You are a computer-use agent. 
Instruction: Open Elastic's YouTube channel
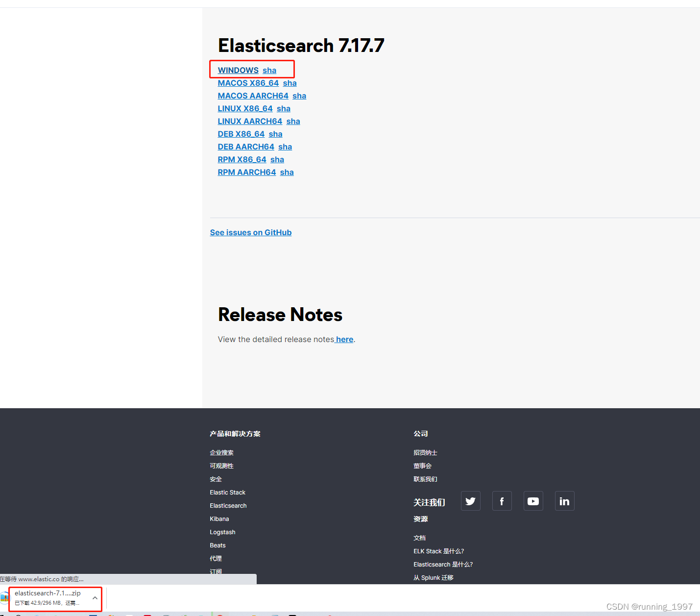(x=533, y=501)
